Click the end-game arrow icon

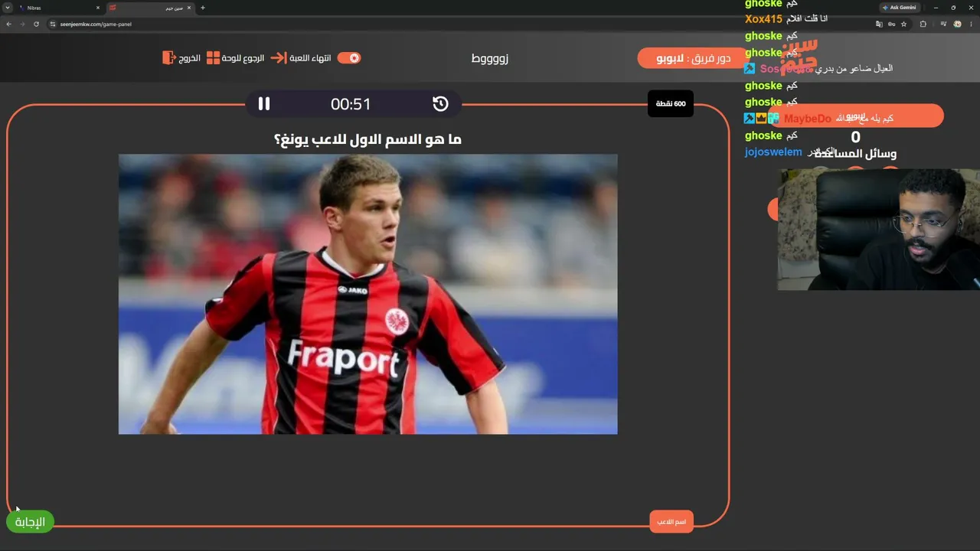279,58
